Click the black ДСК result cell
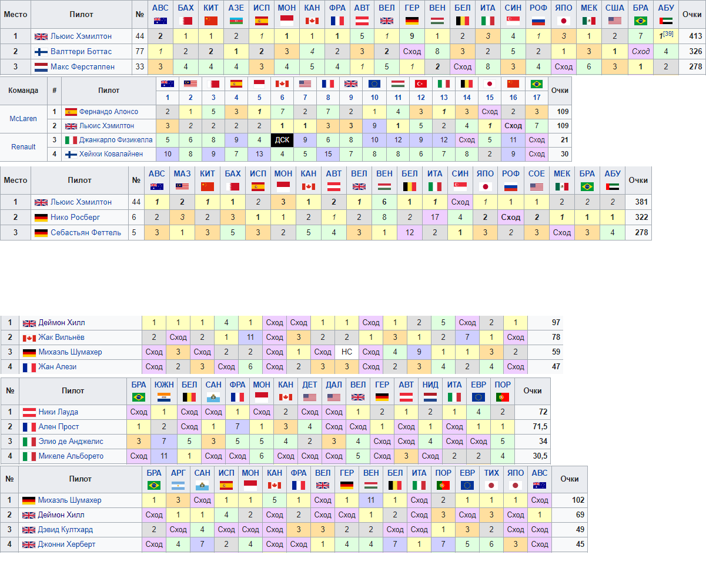The image size is (706, 588). [x=283, y=140]
